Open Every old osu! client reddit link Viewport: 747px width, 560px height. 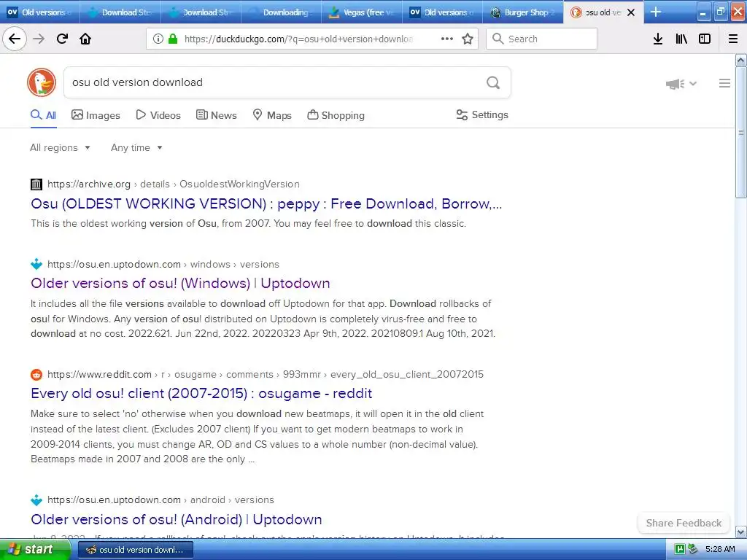(201, 393)
